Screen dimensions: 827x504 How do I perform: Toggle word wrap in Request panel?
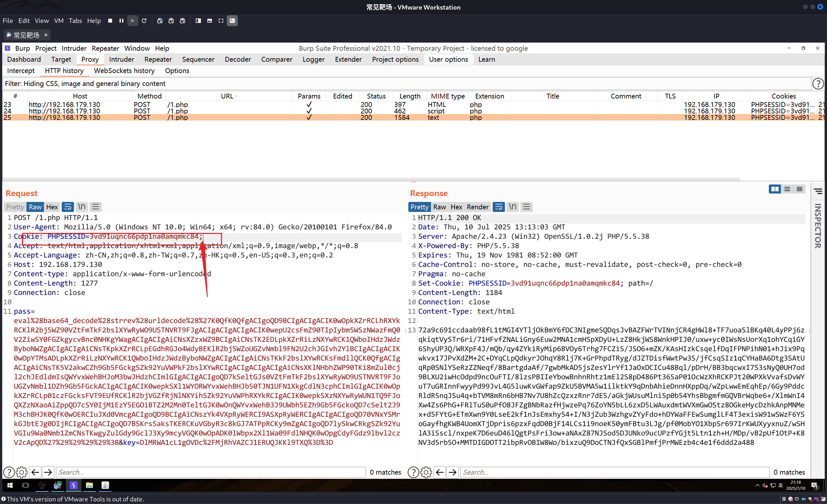coord(68,207)
